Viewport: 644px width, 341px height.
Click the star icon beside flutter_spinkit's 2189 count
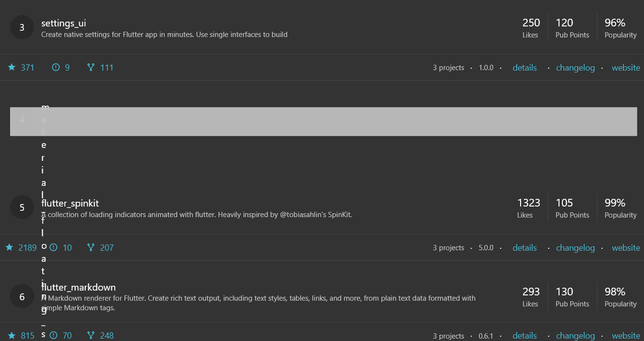(x=9, y=247)
